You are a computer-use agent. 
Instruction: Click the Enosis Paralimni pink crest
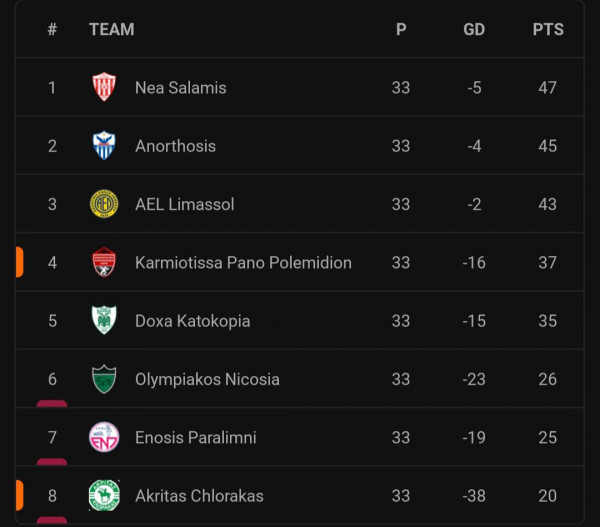tap(104, 437)
